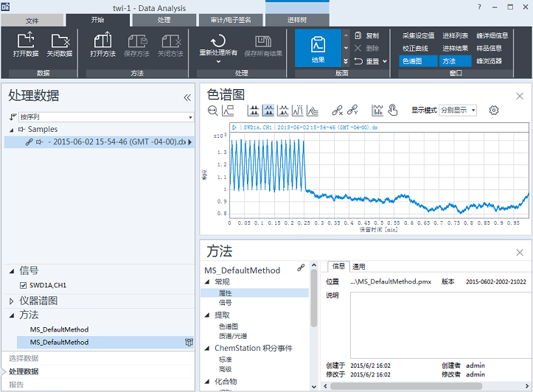Click the bar-signal icon next to hand icon
Screen dimensions: 533x392
[377, 110]
